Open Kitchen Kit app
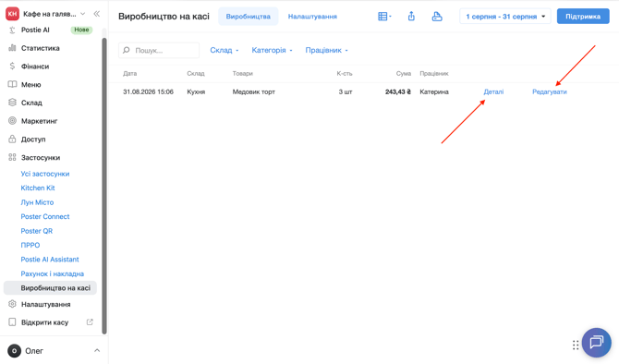 [38, 188]
